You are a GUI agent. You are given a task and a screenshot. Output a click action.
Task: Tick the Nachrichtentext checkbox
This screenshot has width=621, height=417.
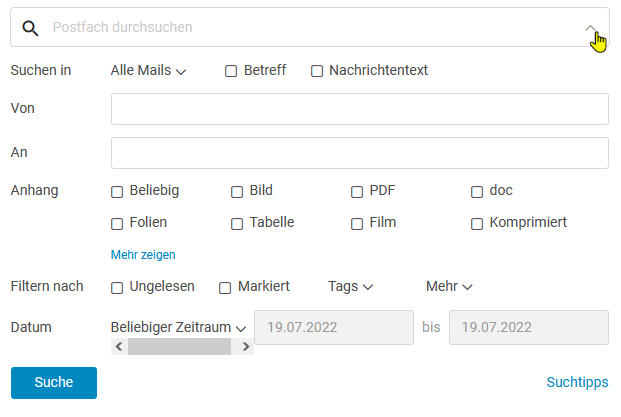pyautogui.click(x=317, y=71)
